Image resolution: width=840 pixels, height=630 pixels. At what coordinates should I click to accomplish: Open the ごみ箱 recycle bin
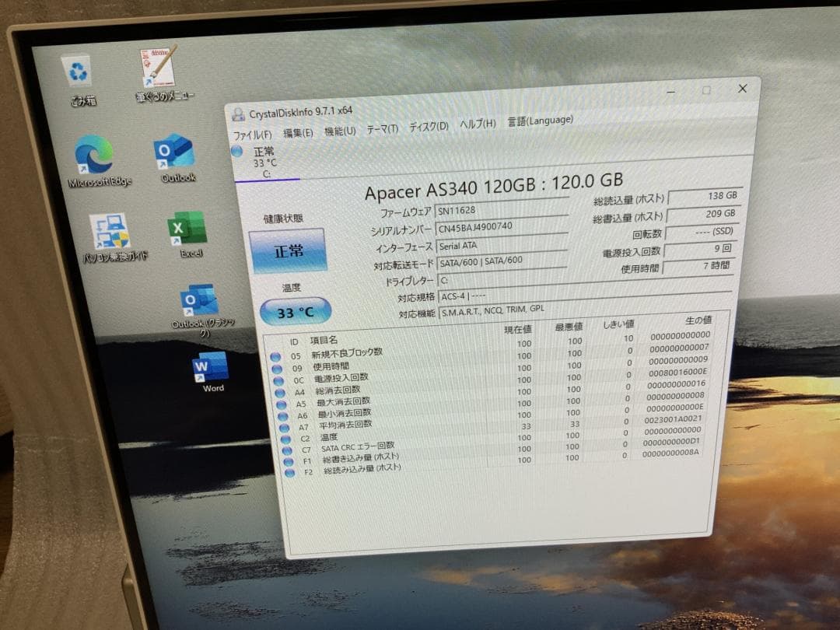tap(78, 72)
